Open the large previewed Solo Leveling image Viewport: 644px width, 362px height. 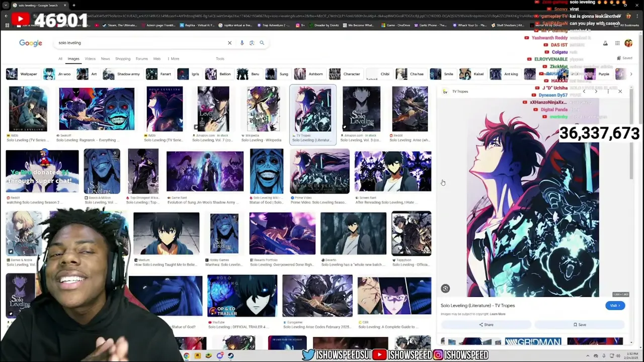[x=533, y=197]
